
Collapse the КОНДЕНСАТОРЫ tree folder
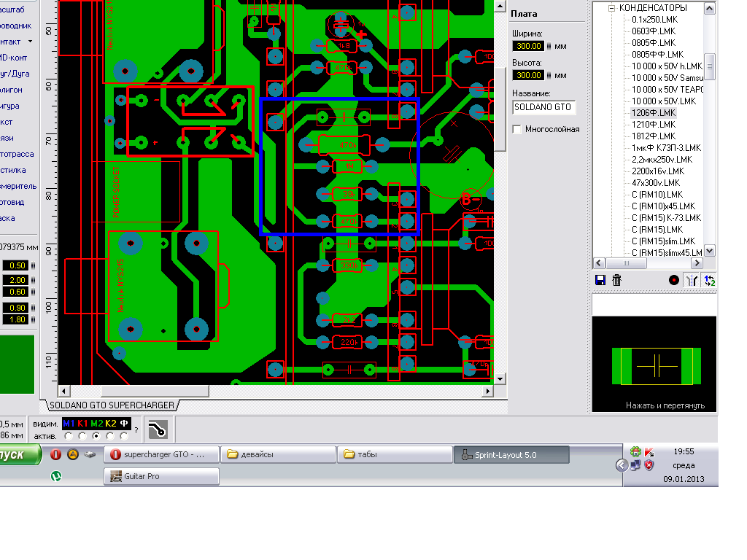(x=612, y=8)
